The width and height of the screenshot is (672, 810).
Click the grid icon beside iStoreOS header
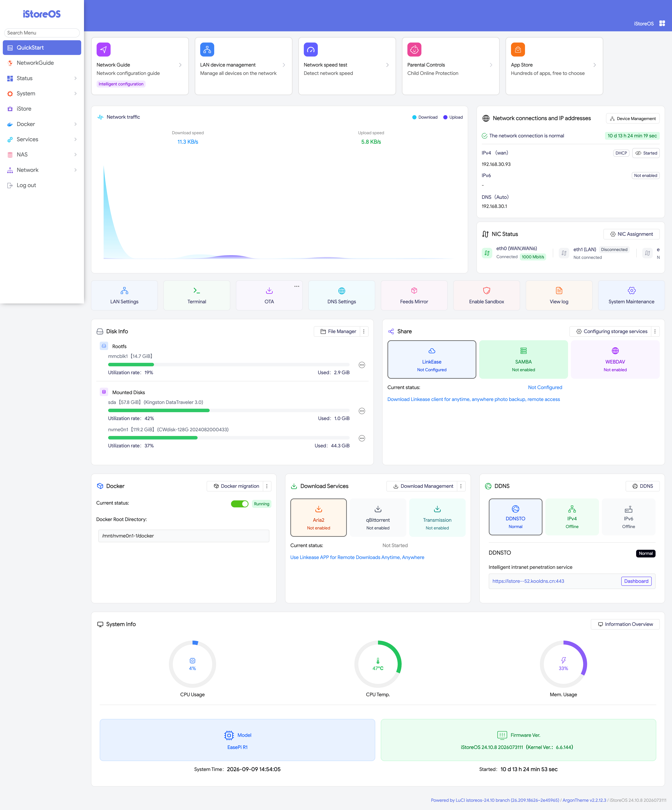click(x=662, y=23)
